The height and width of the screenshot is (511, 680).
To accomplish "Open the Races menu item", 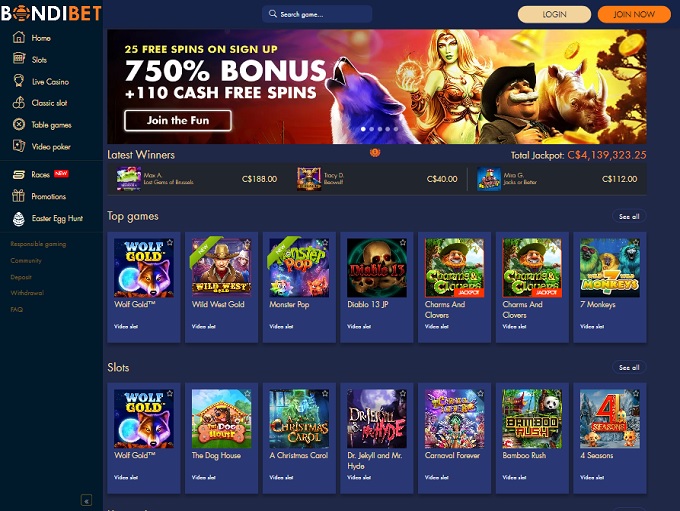I will pos(41,174).
